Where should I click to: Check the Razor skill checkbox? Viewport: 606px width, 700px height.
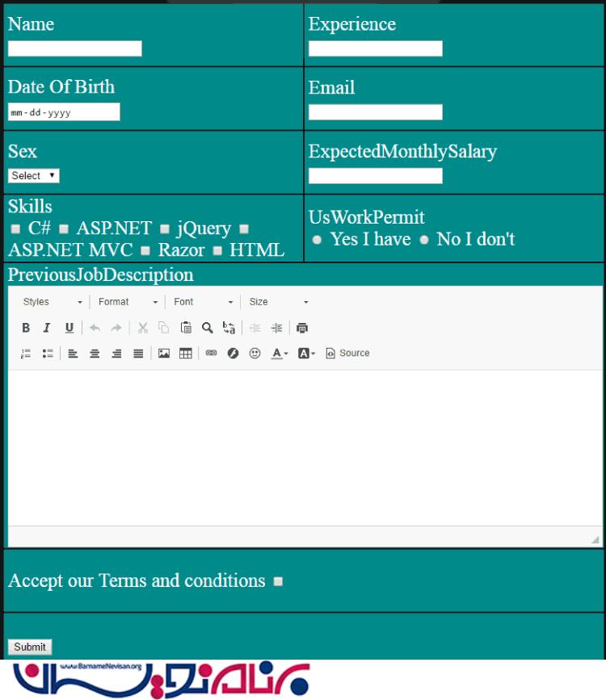[145, 251]
